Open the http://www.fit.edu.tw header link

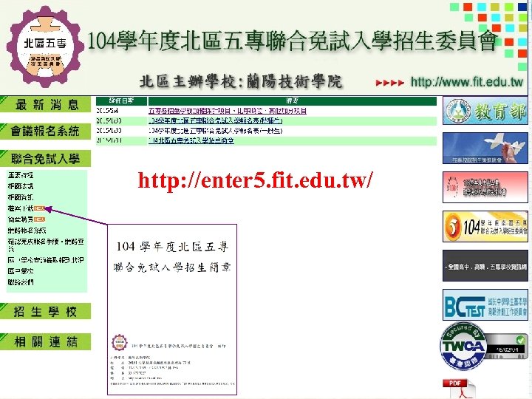[x=467, y=82]
